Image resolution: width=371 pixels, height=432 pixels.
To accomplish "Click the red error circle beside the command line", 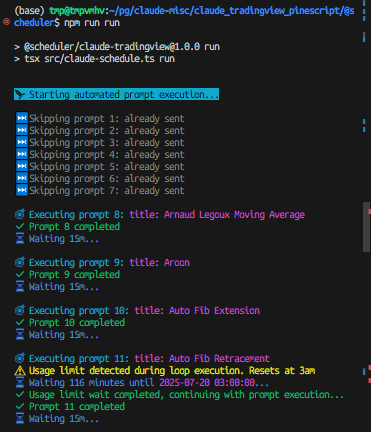I will [x=6, y=22].
